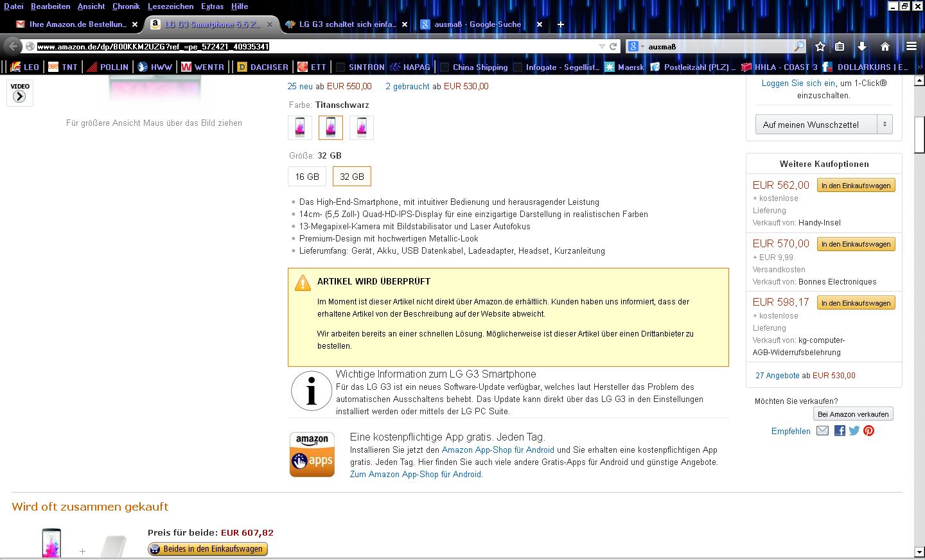Open new tab with plus button
Screen dimensions: 925x560
(560, 24)
